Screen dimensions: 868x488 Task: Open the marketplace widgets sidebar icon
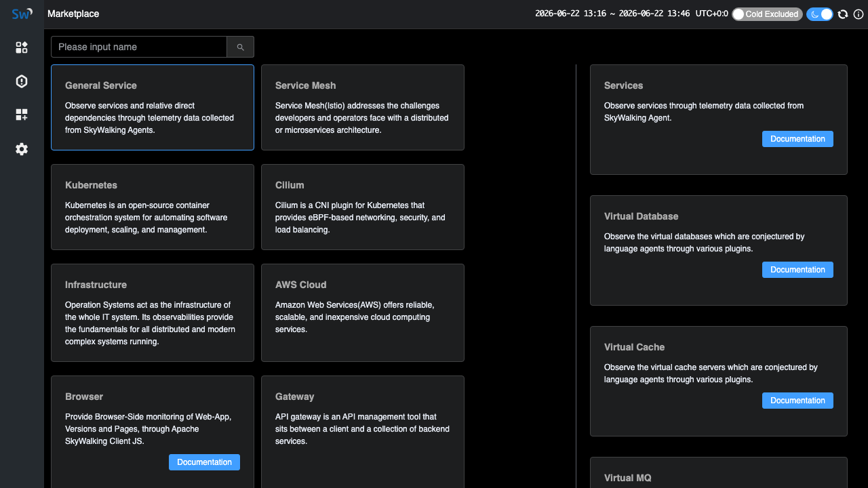[x=22, y=115]
